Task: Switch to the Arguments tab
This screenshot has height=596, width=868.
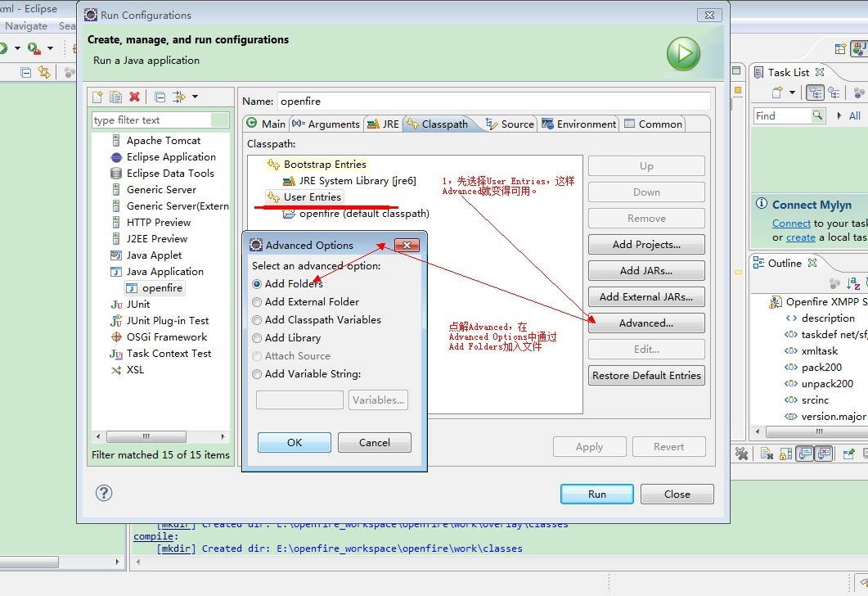Action: point(326,124)
